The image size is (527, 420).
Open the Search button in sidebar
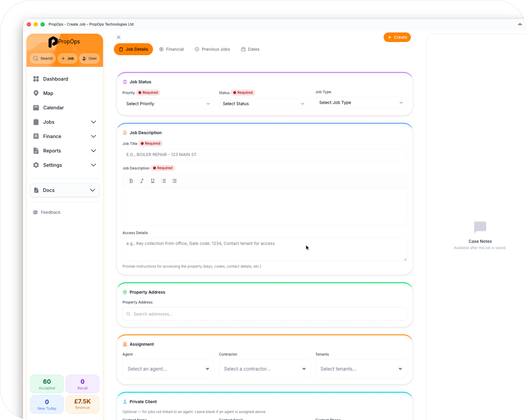click(x=43, y=58)
